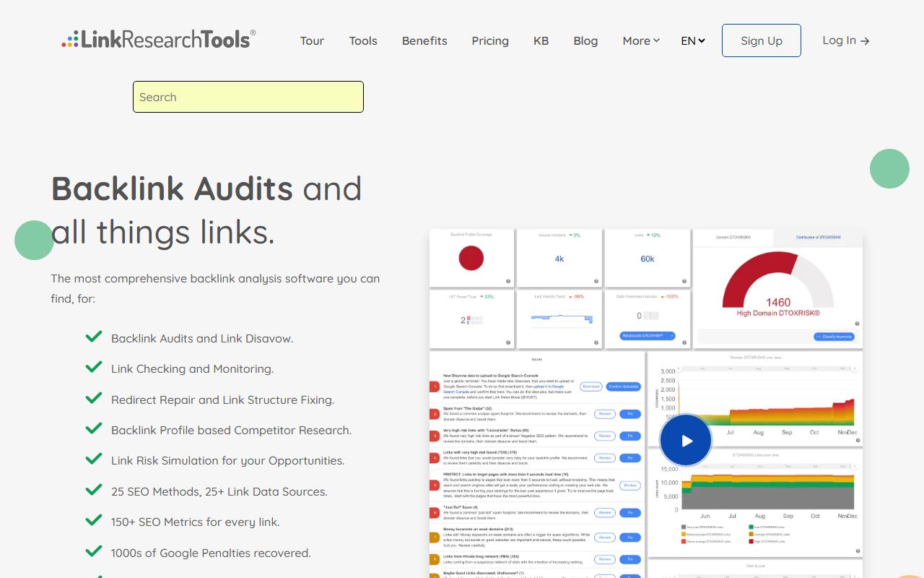Focus the Search input field
Screen dimensions: 924x578
point(248,97)
